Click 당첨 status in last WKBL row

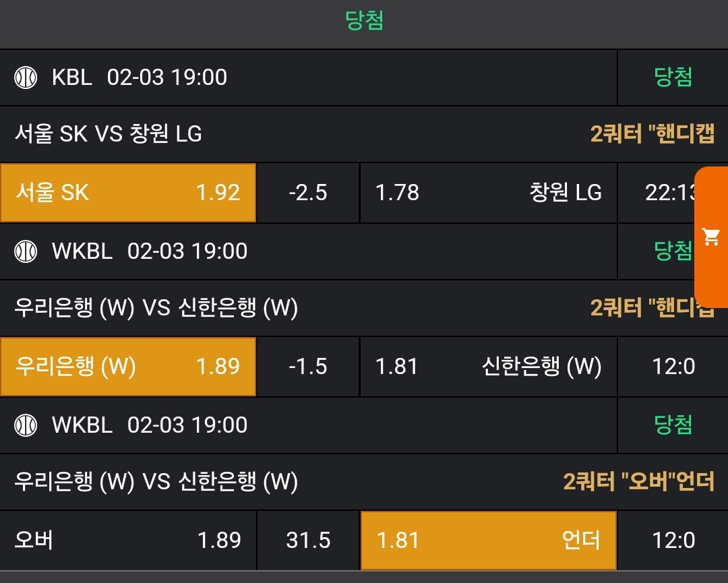(673, 425)
